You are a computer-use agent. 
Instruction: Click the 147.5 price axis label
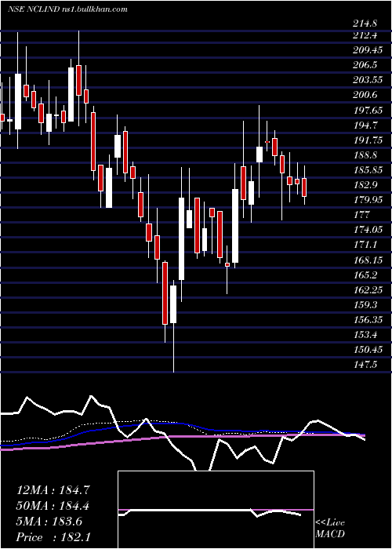pos(365,365)
